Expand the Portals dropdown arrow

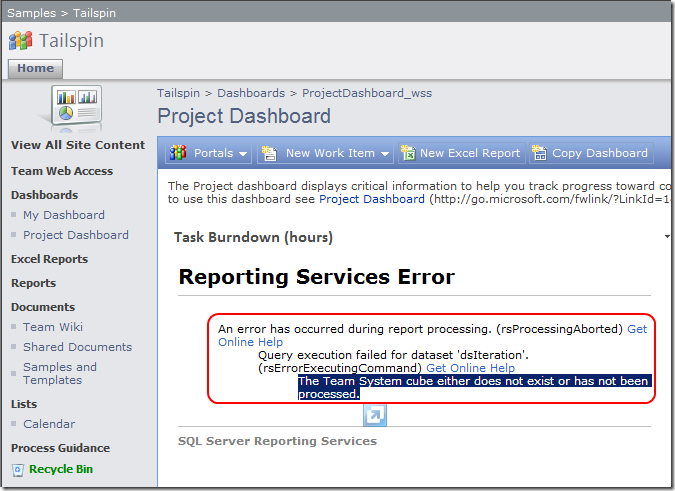(x=243, y=154)
